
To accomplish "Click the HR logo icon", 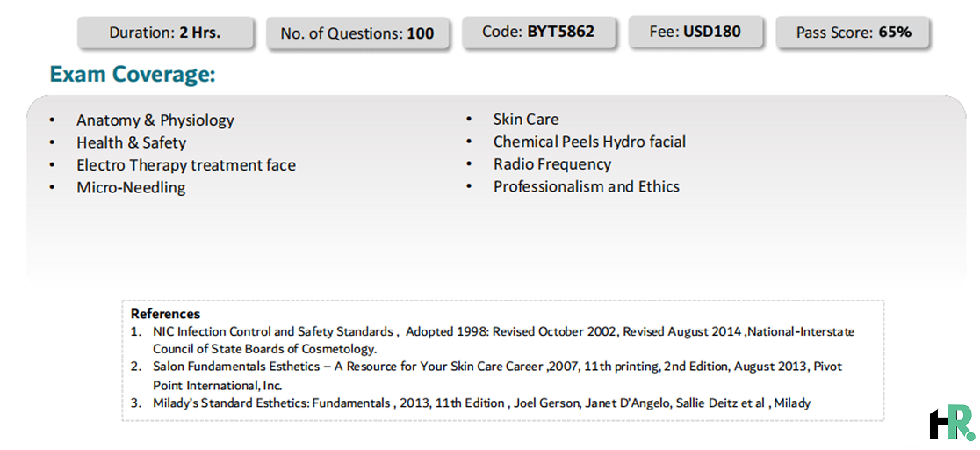I will pos(952,423).
